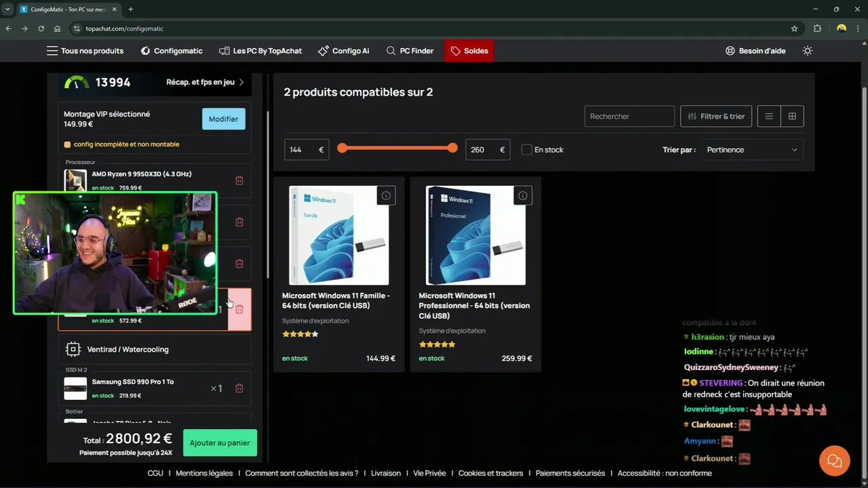The width and height of the screenshot is (868, 488).
Task: Open the Chrome three-dot menu
Action: click(x=859, y=28)
